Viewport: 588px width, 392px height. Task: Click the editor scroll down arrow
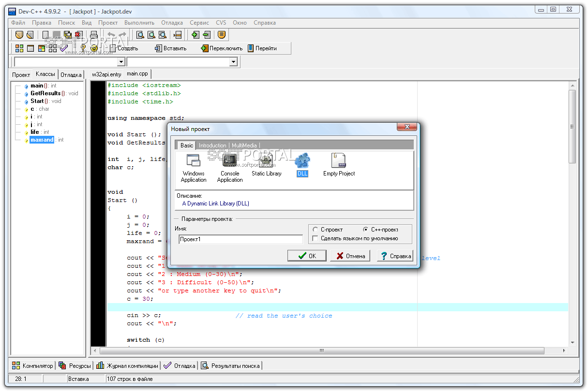click(572, 342)
